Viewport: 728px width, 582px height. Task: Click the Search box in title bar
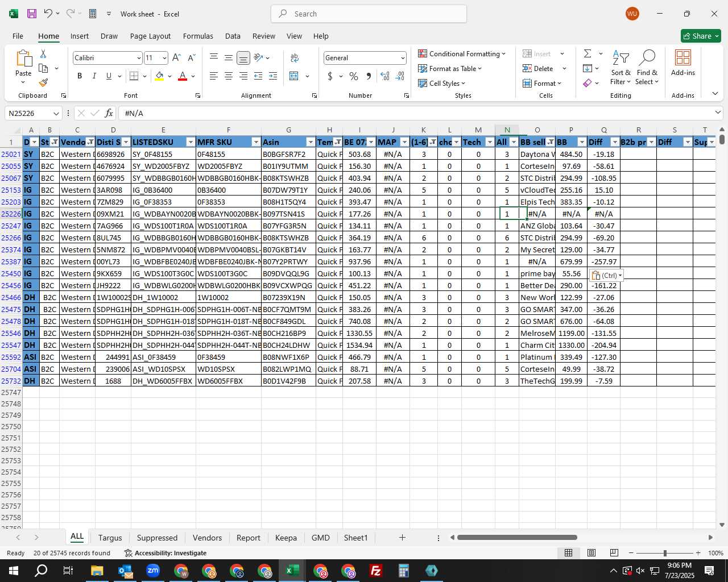[x=369, y=14]
